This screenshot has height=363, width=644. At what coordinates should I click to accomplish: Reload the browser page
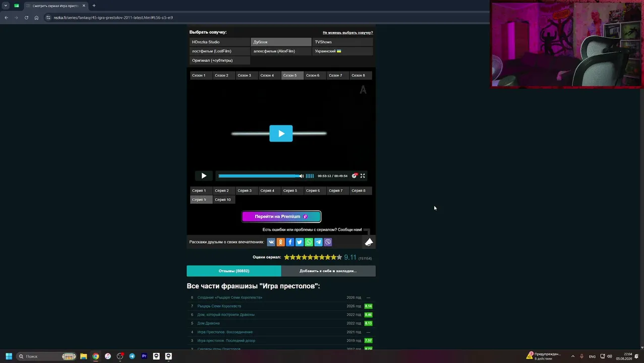[x=26, y=18]
